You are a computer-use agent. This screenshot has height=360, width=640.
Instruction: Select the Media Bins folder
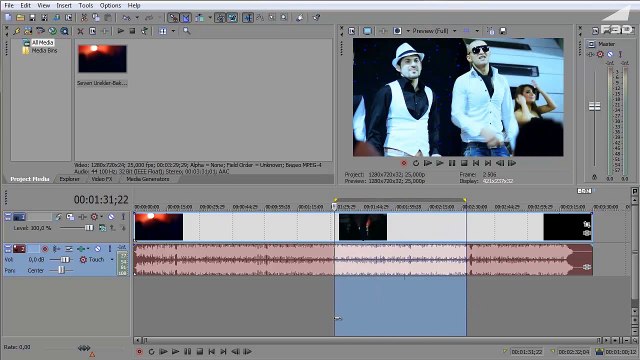tap(44, 51)
